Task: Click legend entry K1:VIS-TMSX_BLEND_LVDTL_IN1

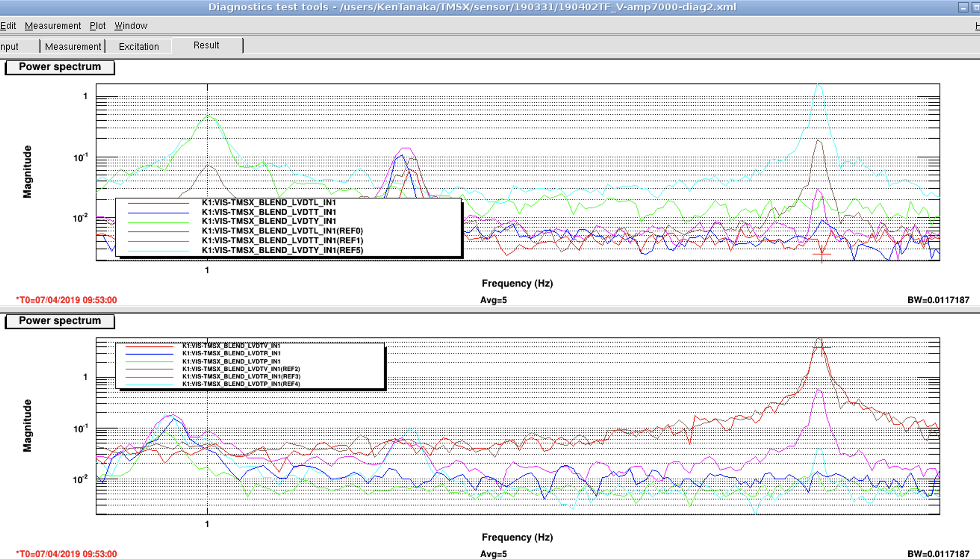Action: coord(269,202)
